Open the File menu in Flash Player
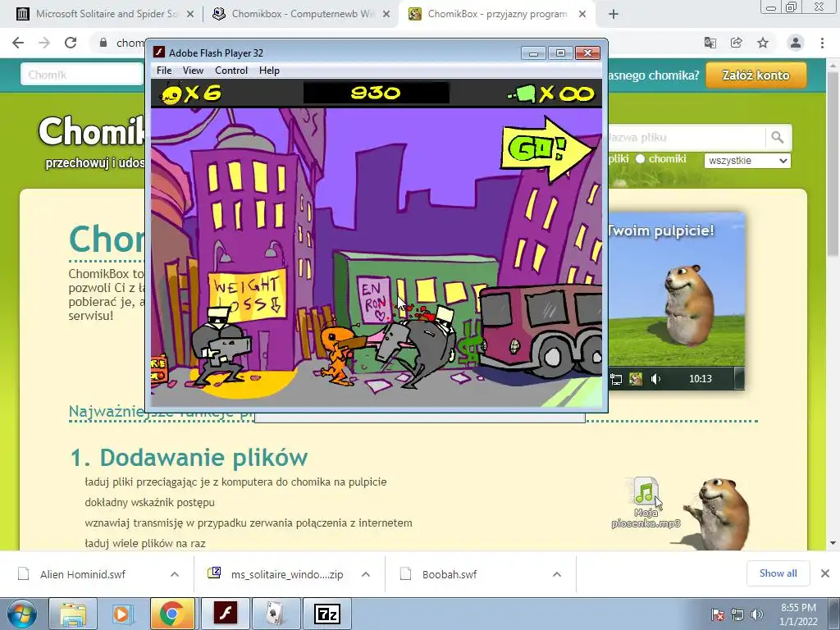This screenshot has width=840, height=630. click(164, 71)
